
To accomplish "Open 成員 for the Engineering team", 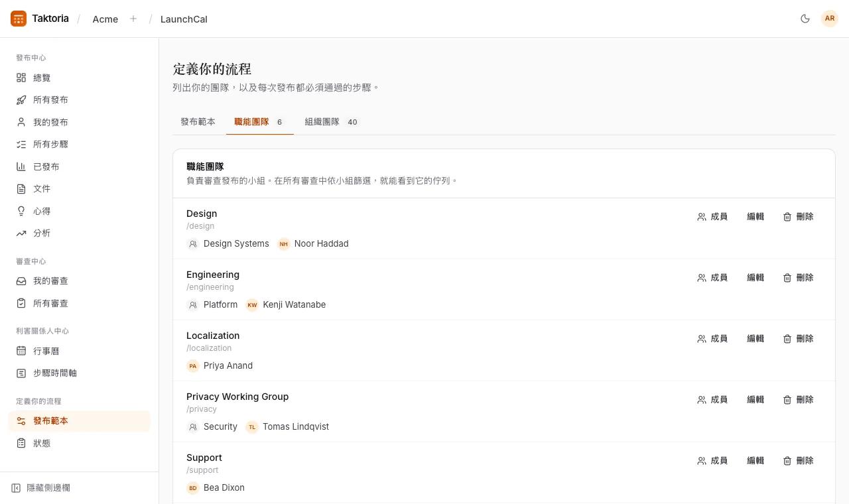I will (712, 278).
